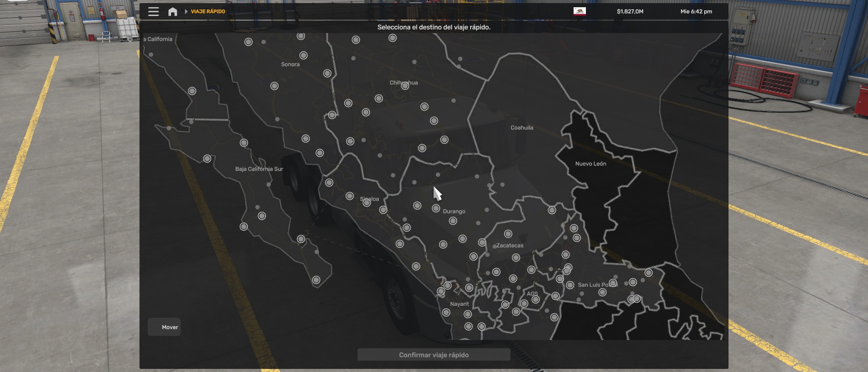Click the $1.827,0M money balance
The height and width of the screenshot is (372, 868).
click(630, 11)
